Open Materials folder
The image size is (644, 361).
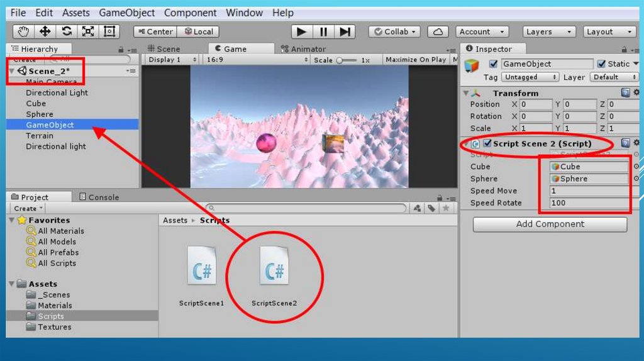(x=49, y=306)
